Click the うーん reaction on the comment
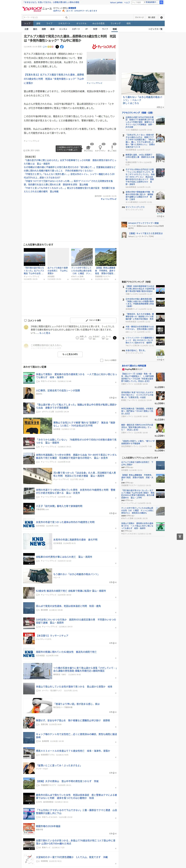 106,338
